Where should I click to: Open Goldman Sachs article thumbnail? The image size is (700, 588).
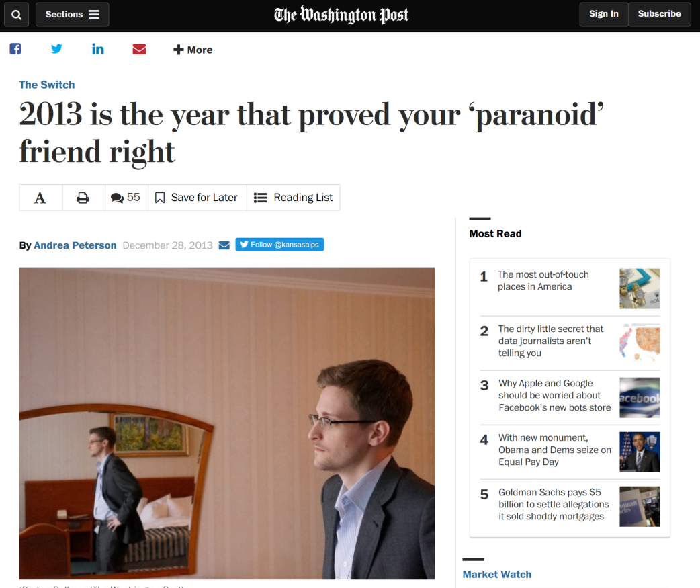point(640,506)
